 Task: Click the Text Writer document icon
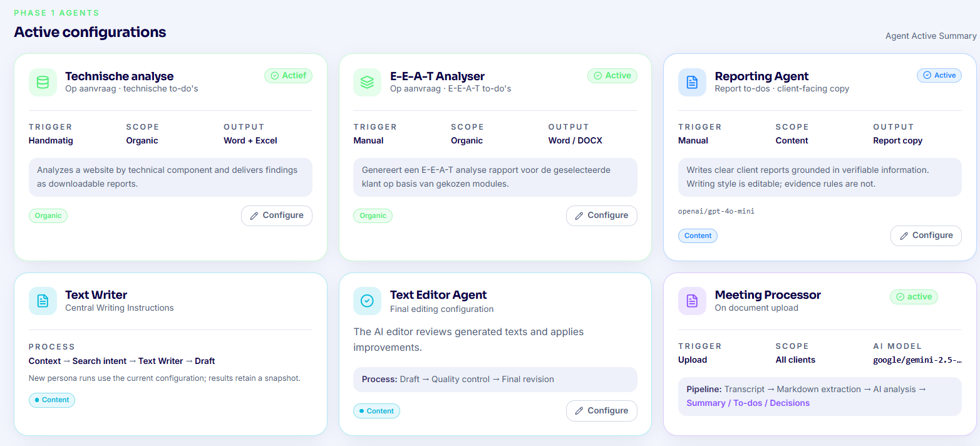click(43, 301)
